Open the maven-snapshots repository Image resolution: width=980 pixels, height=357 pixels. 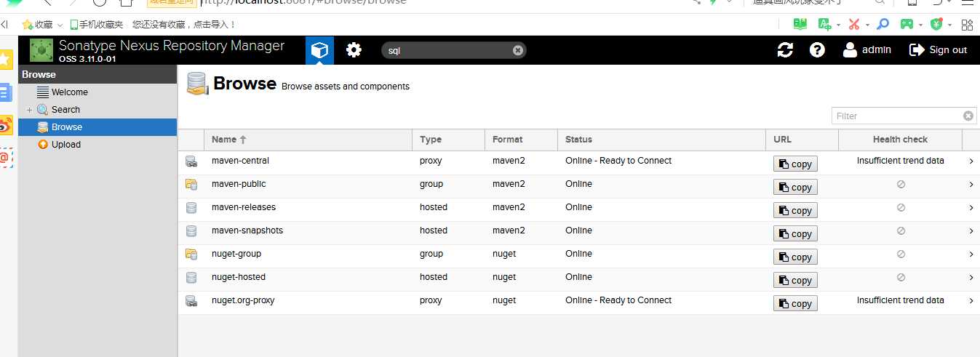point(247,230)
